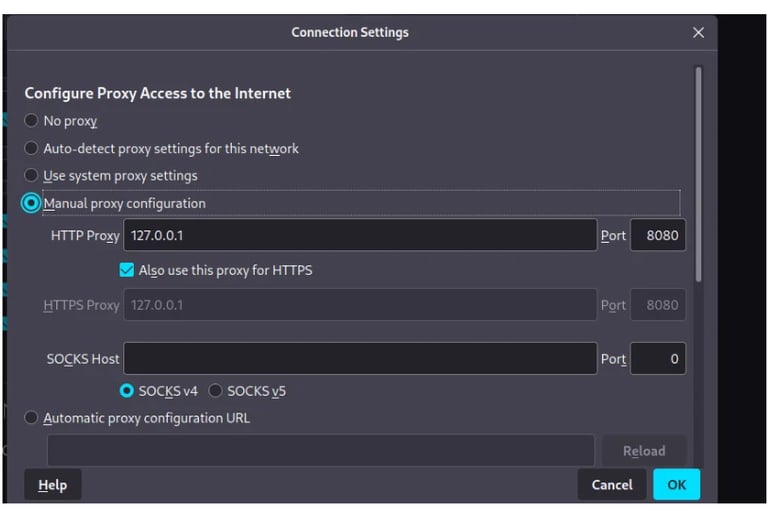Click the automatic proxy URL text field
This screenshot has width=768, height=511.
point(321,450)
